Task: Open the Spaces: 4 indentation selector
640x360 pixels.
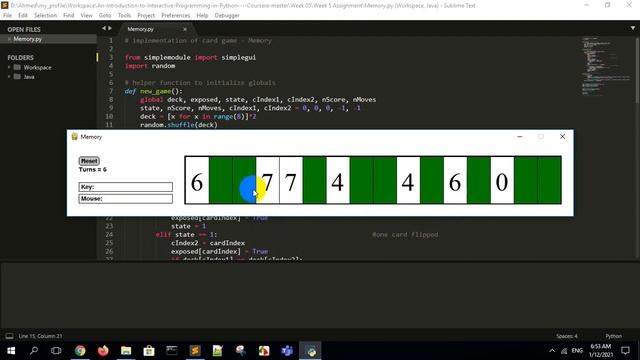Action: 567,336
